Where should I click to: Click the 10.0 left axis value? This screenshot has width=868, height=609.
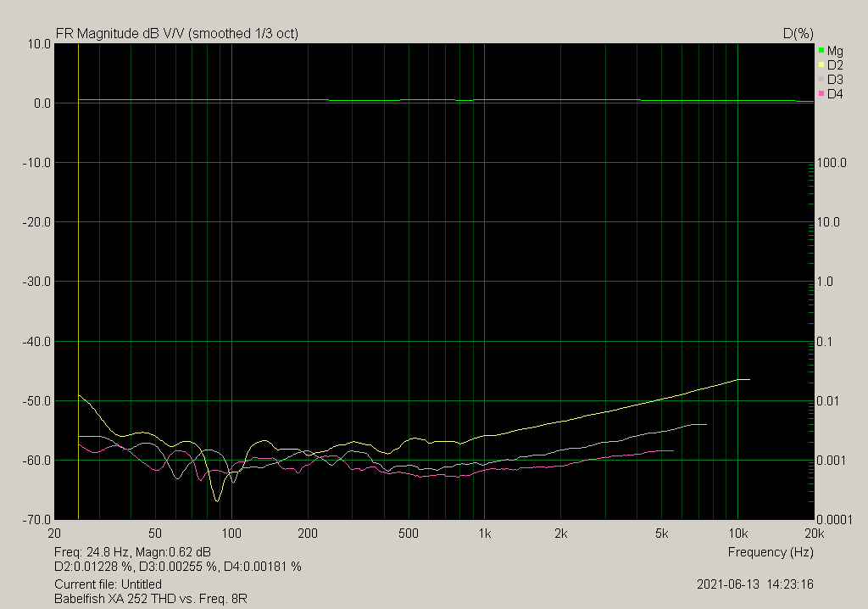click(39, 44)
